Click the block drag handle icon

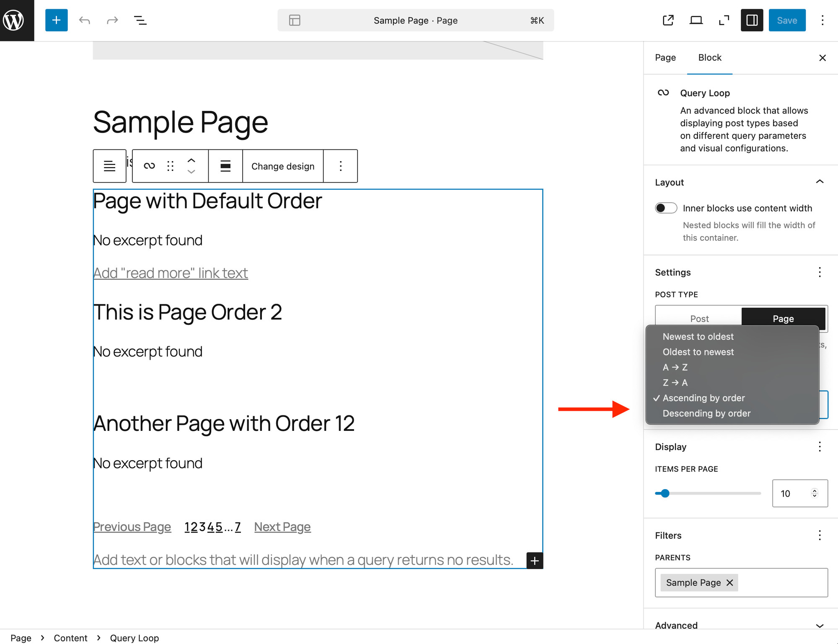[x=171, y=165]
